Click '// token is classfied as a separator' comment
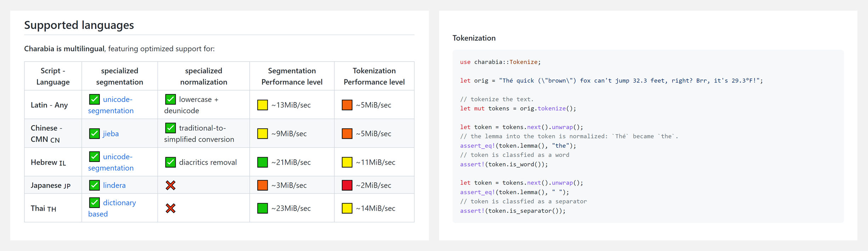 (523, 201)
